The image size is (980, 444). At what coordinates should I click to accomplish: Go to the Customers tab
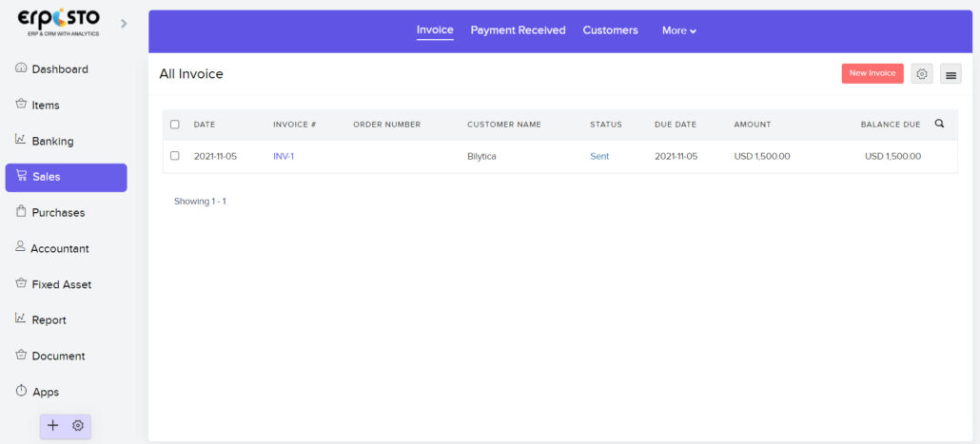point(610,30)
